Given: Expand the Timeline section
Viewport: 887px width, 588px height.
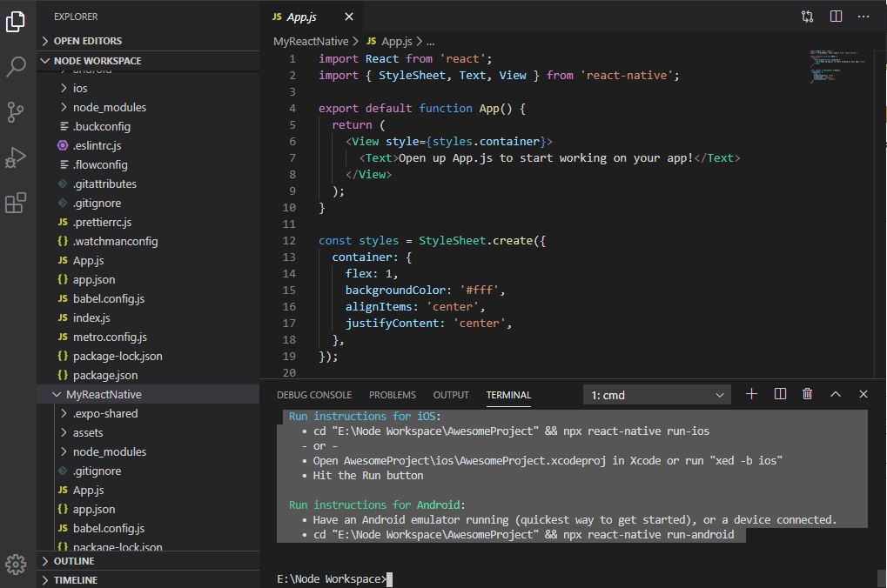Looking at the screenshot, I should 148,580.
